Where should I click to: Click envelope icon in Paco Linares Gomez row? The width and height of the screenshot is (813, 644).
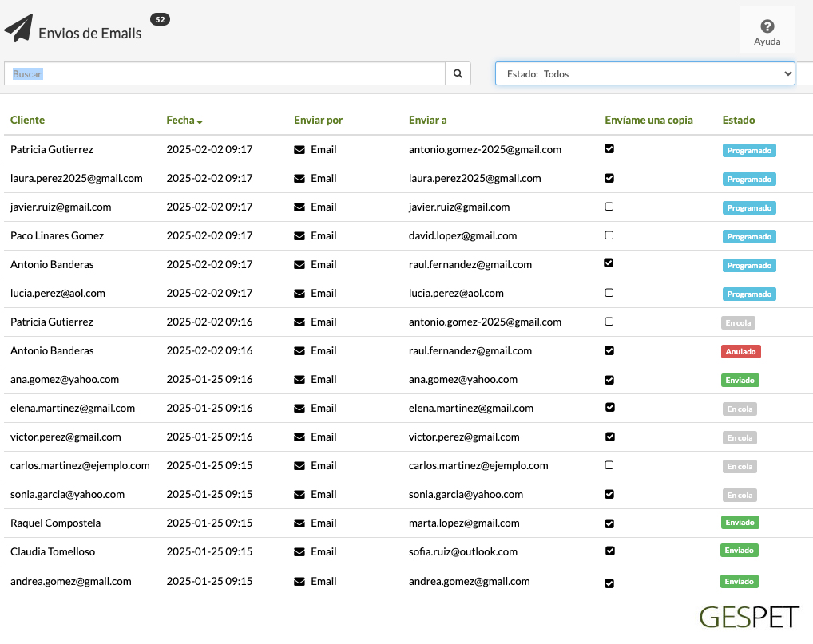(x=299, y=235)
